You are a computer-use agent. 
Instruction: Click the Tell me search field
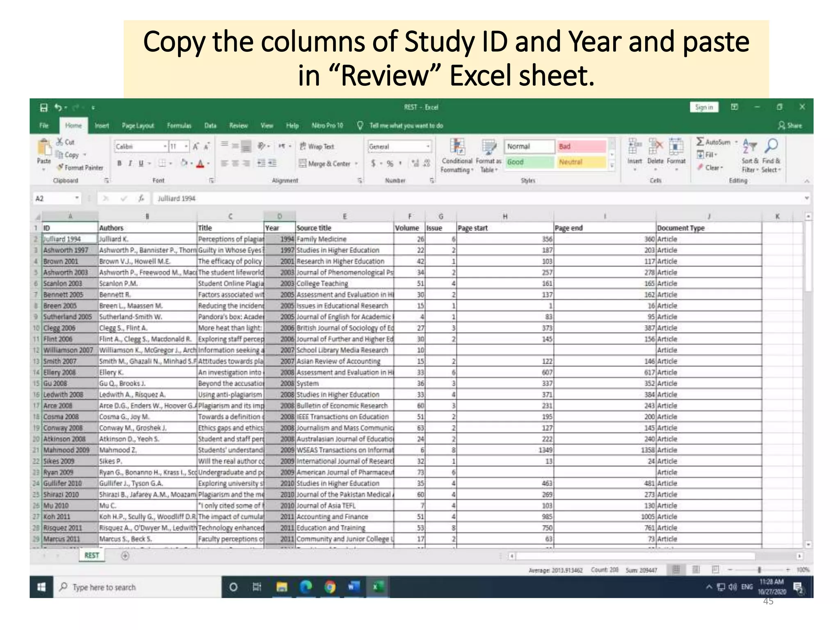click(406, 126)
